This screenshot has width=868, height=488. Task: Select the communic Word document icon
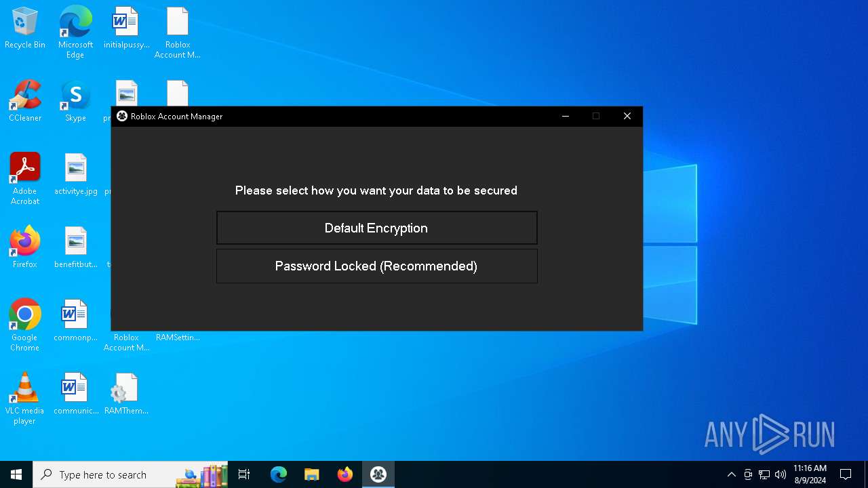click(75, 394)
